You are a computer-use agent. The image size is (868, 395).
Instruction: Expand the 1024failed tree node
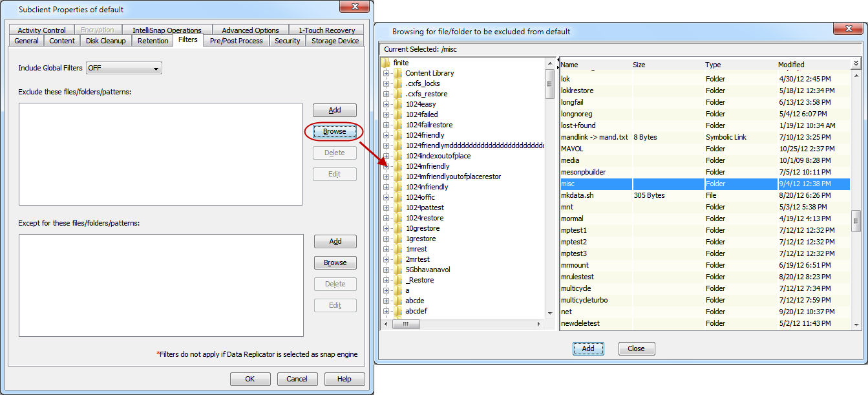click(x=386, y=114)
